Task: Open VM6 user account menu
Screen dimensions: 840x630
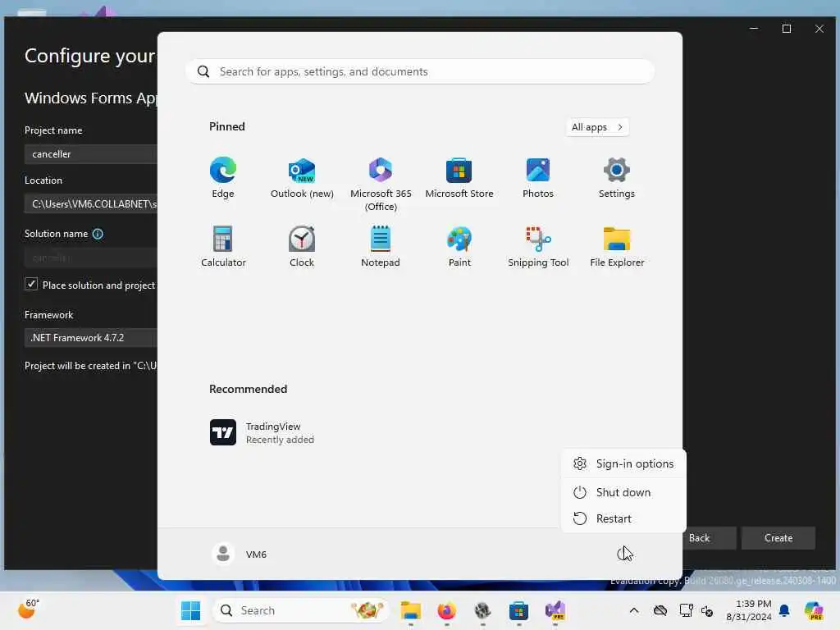Action: pyautogui.click(x=240, y=554)
